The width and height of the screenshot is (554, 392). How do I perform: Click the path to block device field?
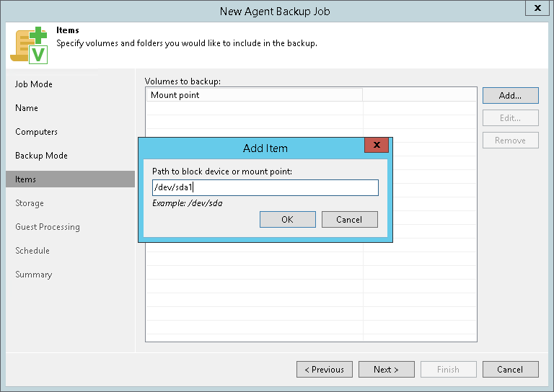point(265,187)
